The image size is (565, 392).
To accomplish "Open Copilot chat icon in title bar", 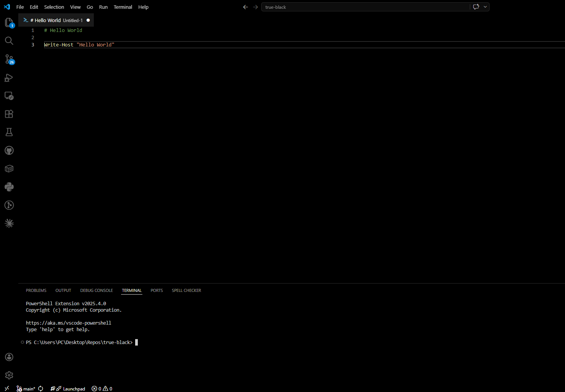I will click(476, 7).
